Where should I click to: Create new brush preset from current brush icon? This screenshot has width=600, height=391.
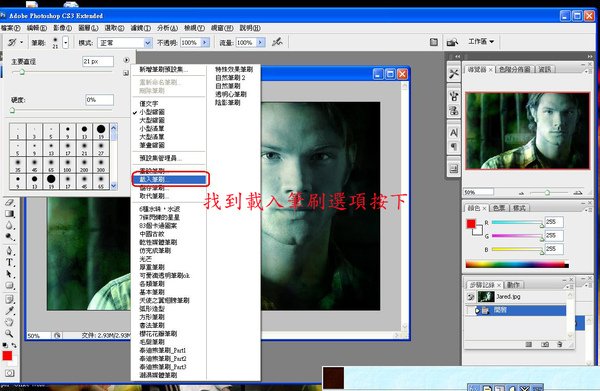pos(126,73)
